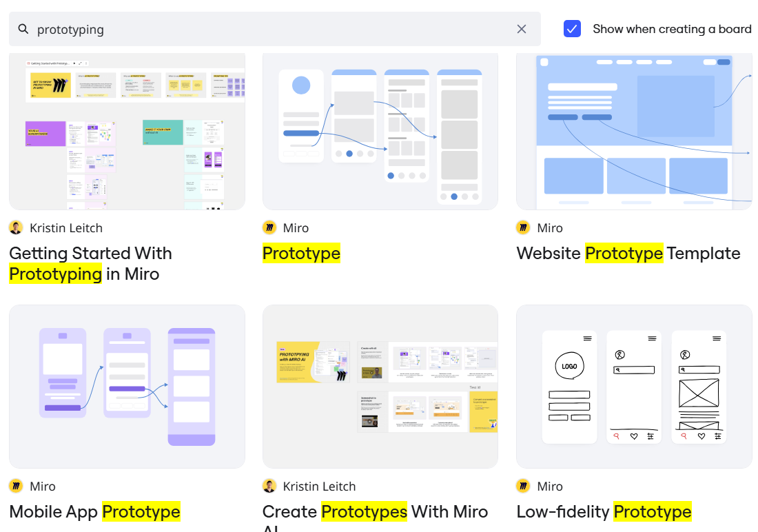Screen dimensions: 758x532
Task: Click 'Create Prototypes With Miro AI' title
Action: click(375, 512)
